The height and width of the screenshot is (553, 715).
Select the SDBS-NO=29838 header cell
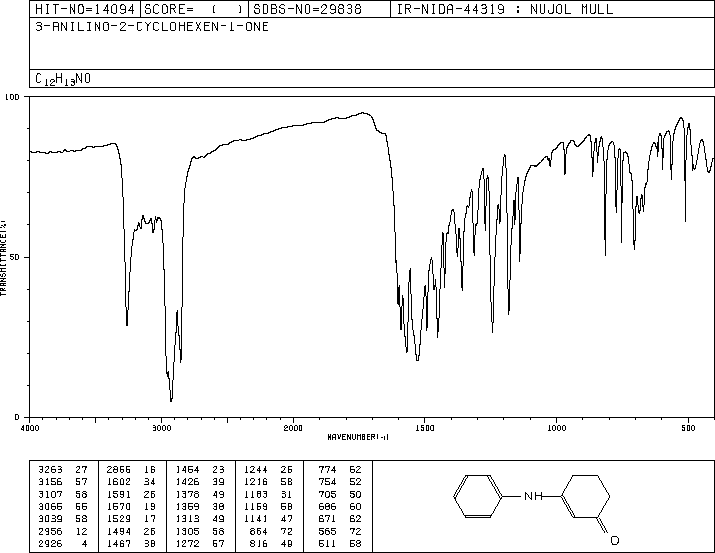pos(319,9)
